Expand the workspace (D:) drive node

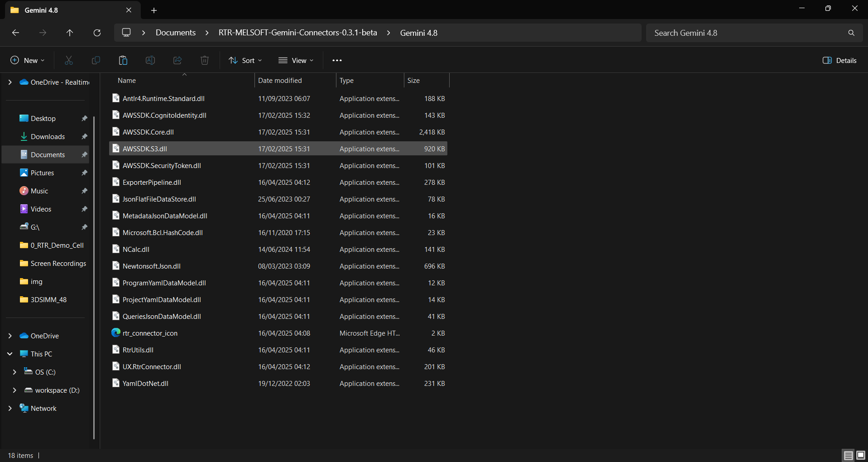click(14, 390)
